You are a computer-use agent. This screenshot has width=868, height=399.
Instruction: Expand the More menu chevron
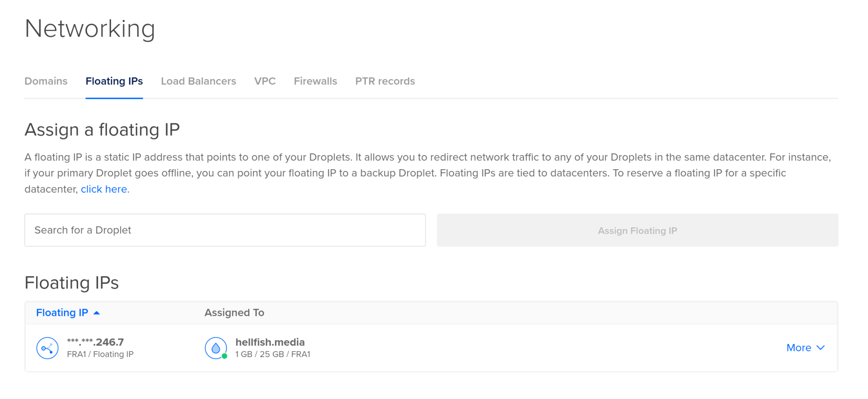pyautogui.click(x=820, y=348)
